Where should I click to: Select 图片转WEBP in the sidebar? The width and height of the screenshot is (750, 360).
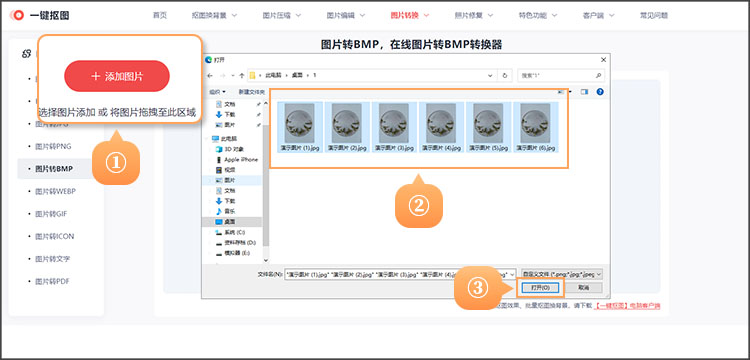55,191
